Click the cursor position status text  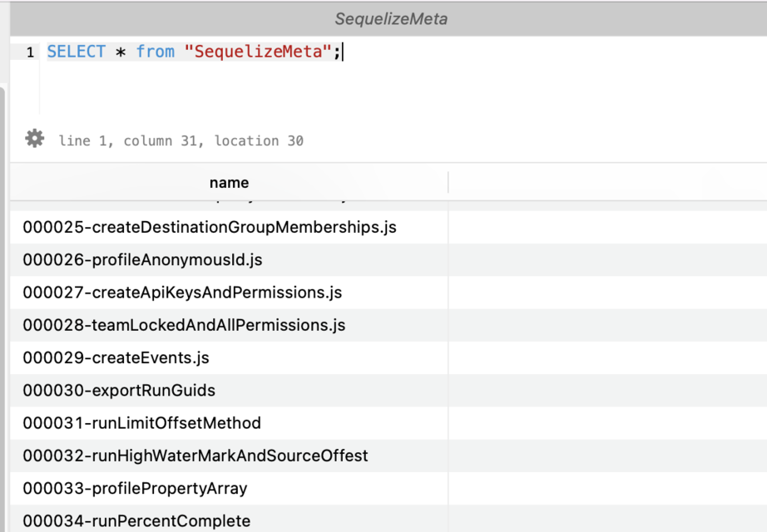click(x=181, y=140)
